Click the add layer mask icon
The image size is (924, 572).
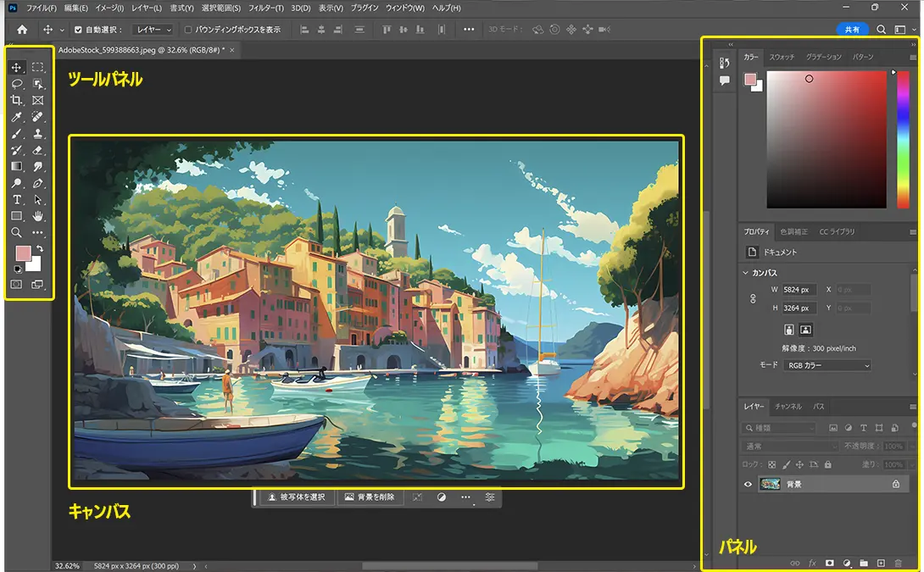point(829,564)
